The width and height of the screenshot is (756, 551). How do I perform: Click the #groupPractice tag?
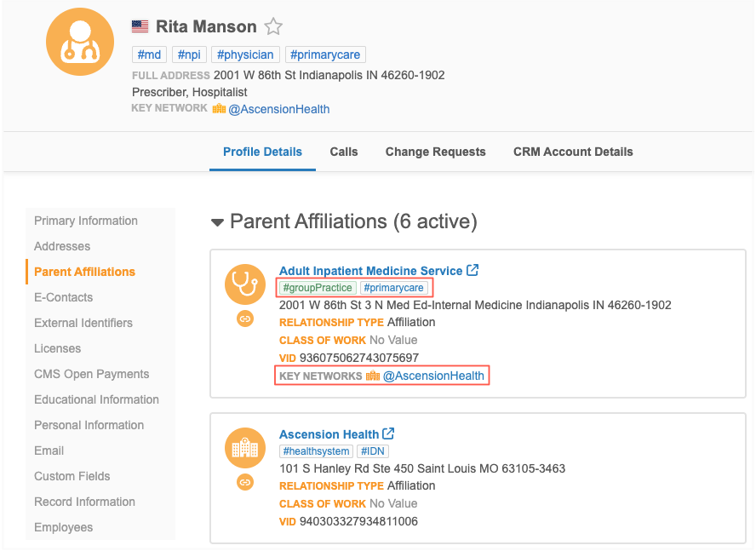point(318,288)
